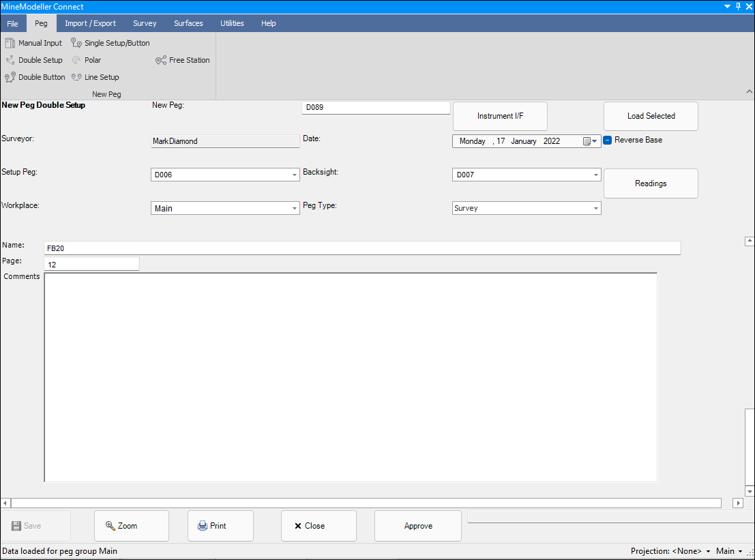Click into the New Peg text field

[376, 108]
